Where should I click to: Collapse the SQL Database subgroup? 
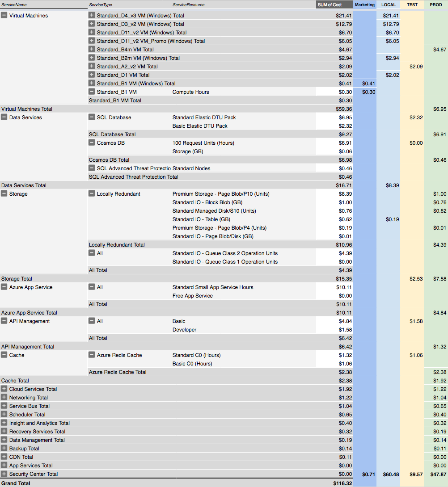tap(91, 117)
